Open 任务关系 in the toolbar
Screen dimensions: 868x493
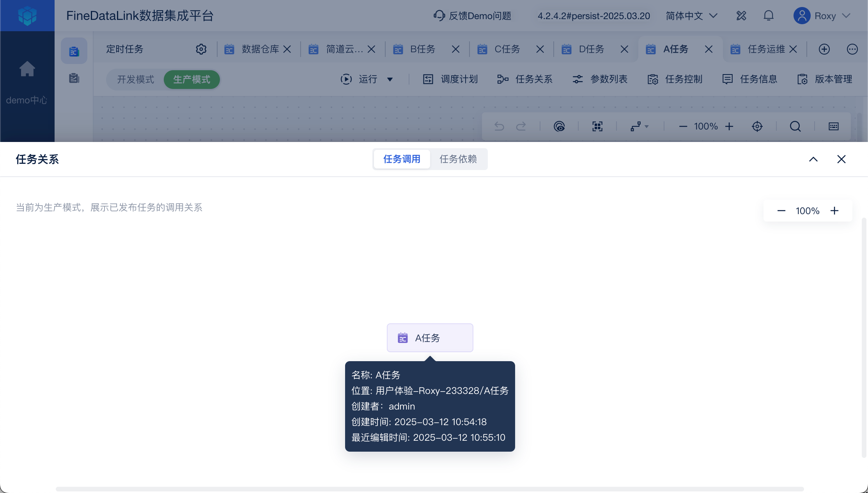(525, 79)
